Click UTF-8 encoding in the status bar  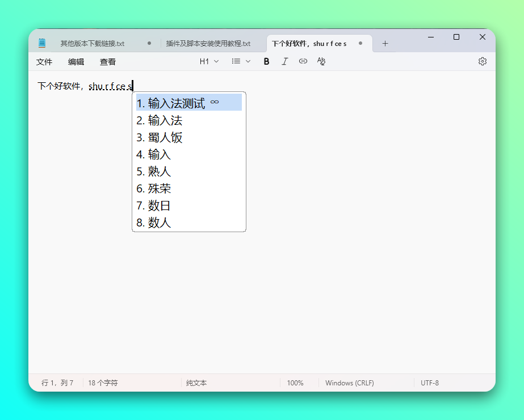point(429,383)
